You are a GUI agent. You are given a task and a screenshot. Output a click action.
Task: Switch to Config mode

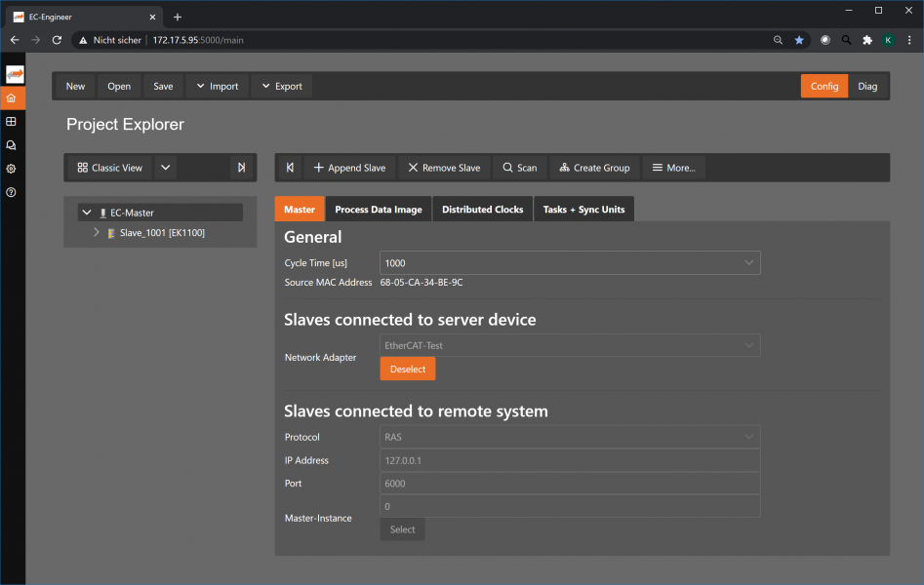(824, 86)
